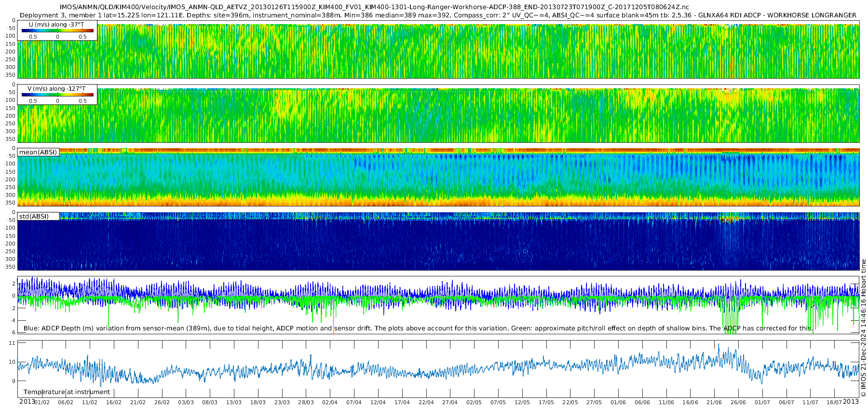Viewport: 868px width, 410px height.
Task: Click the V velocity colorbar in the legend
Action: tap(57, 95)
